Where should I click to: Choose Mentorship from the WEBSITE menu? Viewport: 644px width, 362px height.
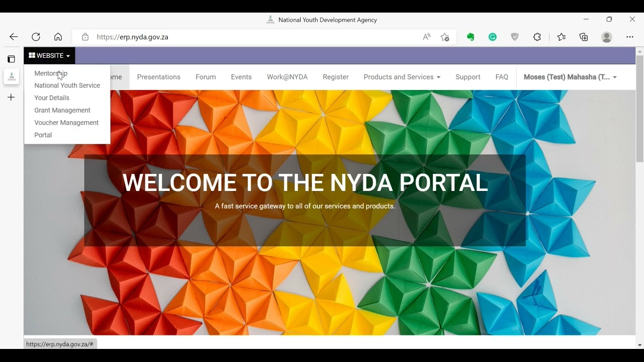[x=51, y=73]
